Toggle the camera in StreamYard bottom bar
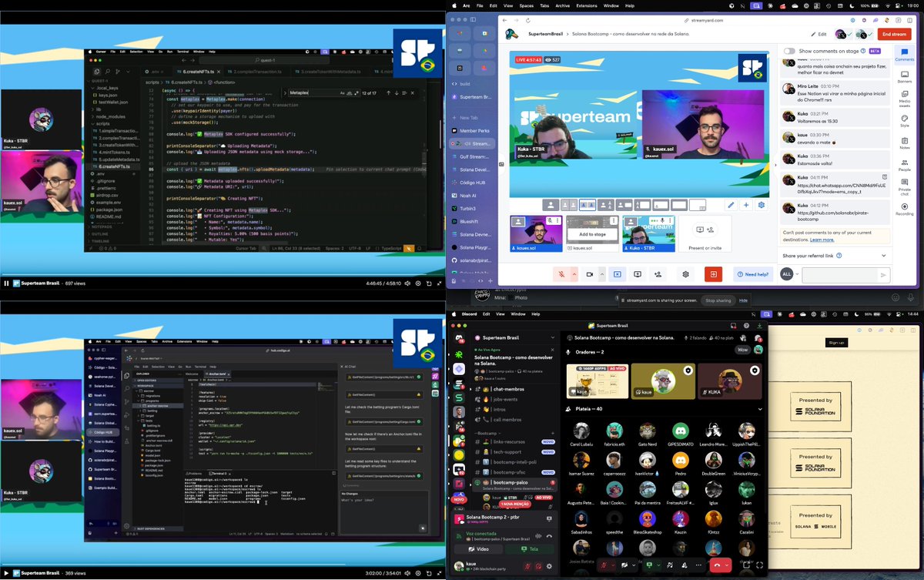Image resolution: width=924 pixels, height=580 pixels. tap(590, 273)
